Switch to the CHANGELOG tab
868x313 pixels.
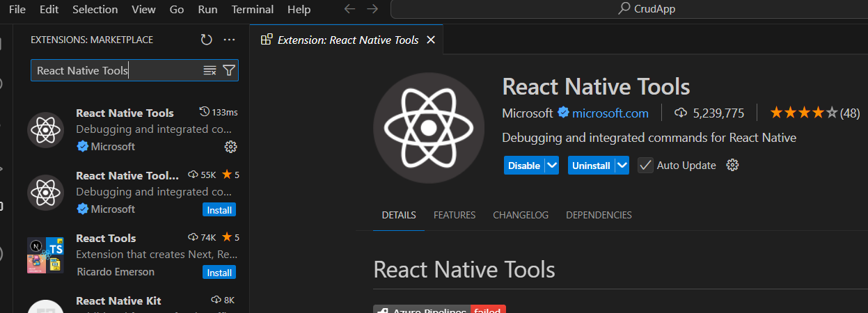tap(521, 215)
